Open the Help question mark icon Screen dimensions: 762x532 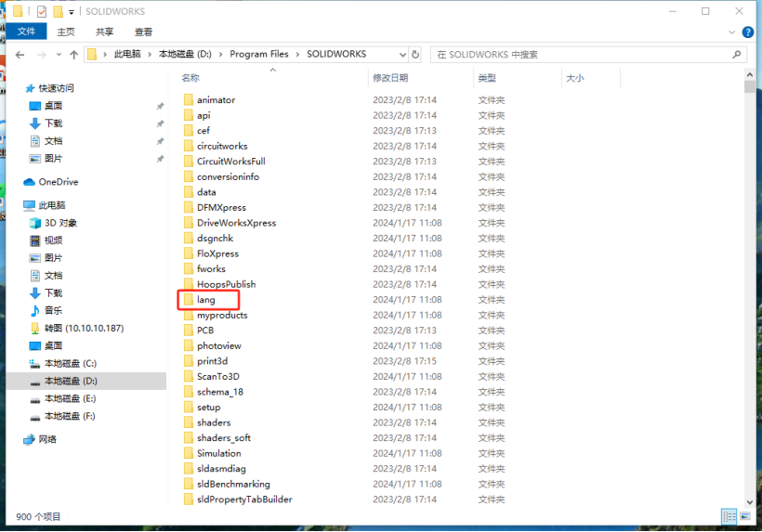click(748, 32)
